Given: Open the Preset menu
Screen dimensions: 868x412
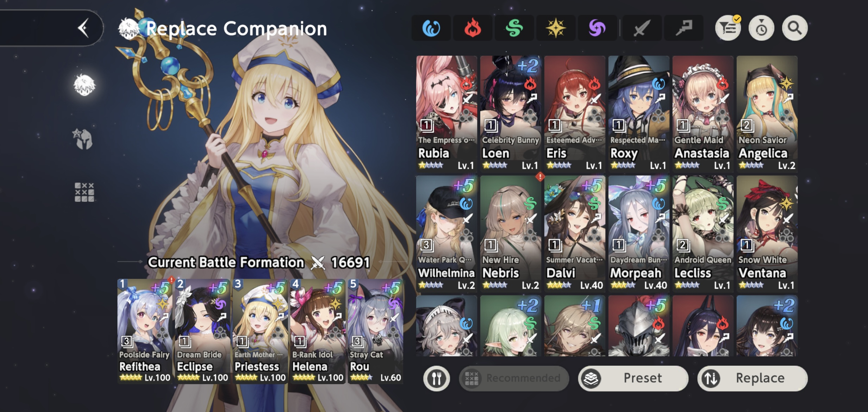Looking at the screenshot, I should click(x=633, y=379).
